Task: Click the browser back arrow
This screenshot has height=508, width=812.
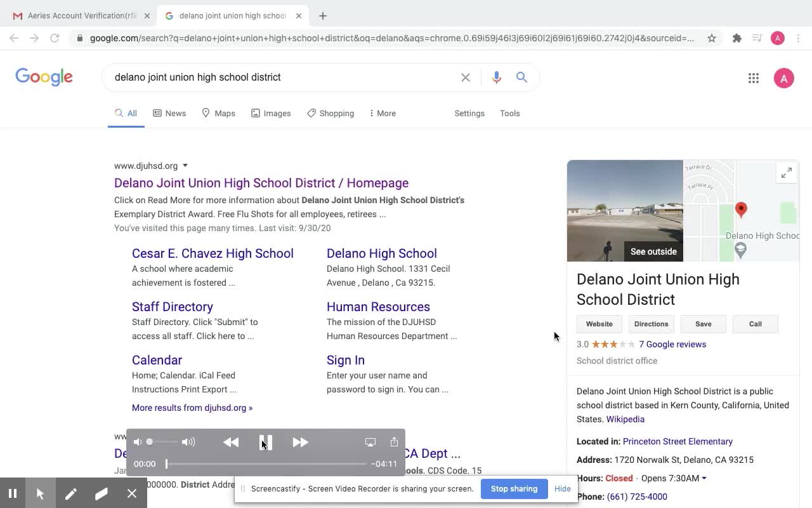Action: tap(14, 38)
